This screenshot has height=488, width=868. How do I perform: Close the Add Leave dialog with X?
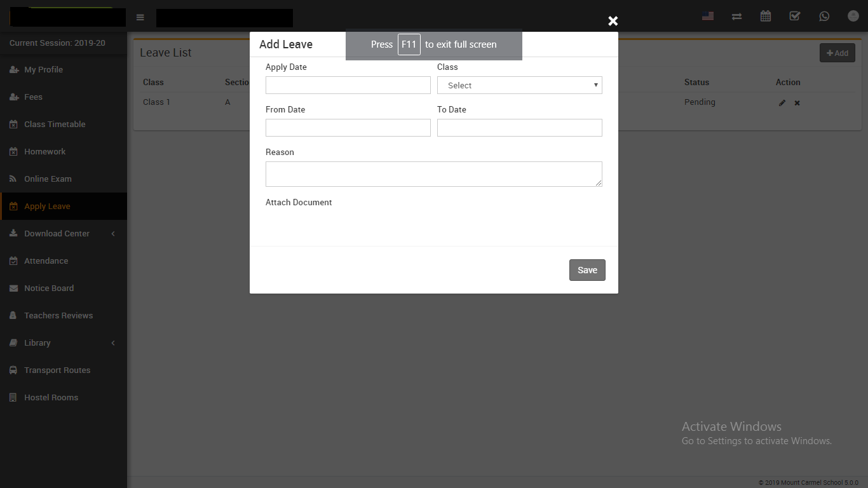tap(613, 22)
